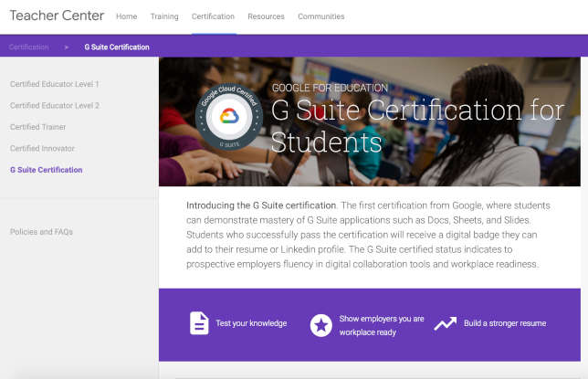Click the Certification breadcrumb link
The width and height of the screenshot is (588, 379).
coord(29,47)
